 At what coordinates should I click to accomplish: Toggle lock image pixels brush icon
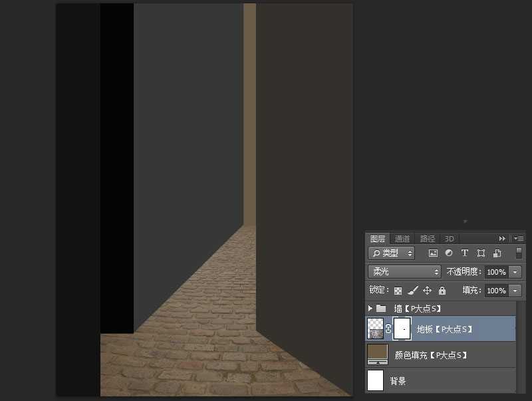coord(412,291)
